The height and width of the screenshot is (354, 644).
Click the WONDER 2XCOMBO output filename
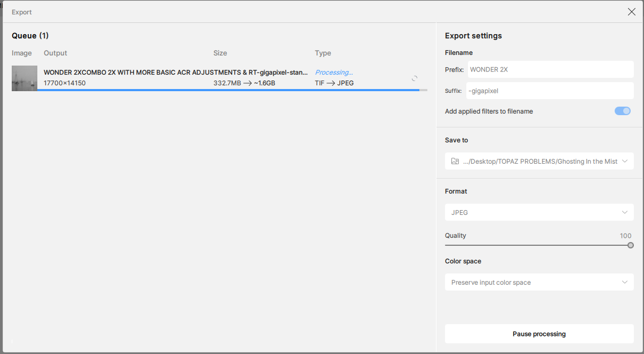[176, 72]
